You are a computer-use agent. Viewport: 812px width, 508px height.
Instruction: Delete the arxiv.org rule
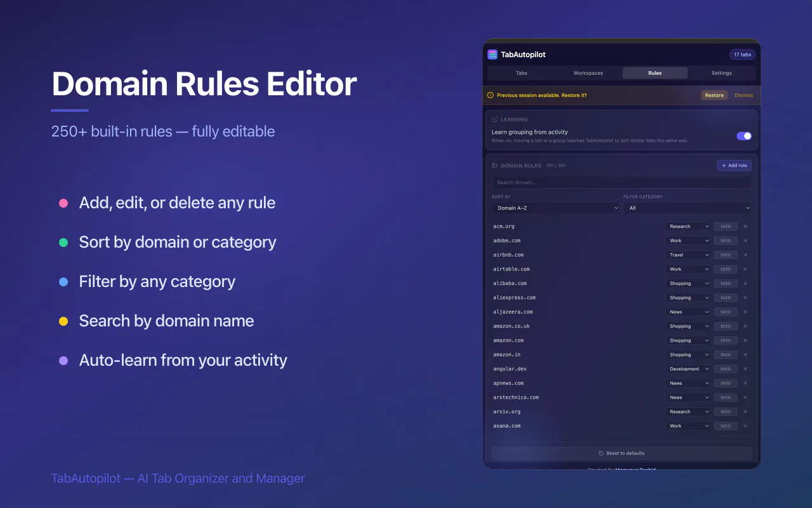(745, 411)
